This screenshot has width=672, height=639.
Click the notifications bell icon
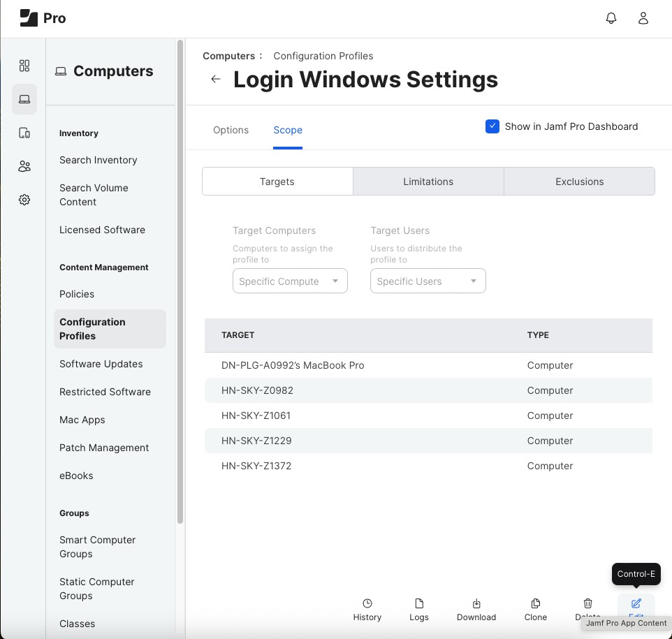[x=611, y=19]
